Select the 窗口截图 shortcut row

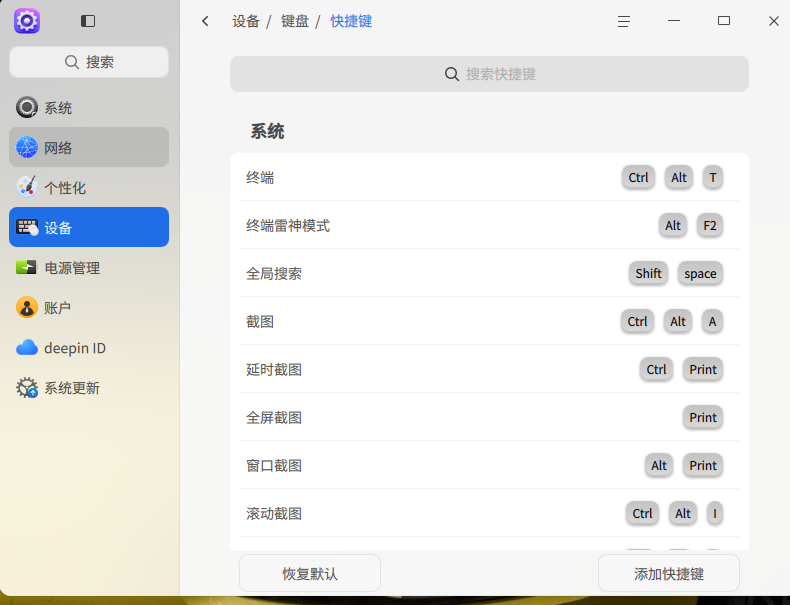coord(489,465)
